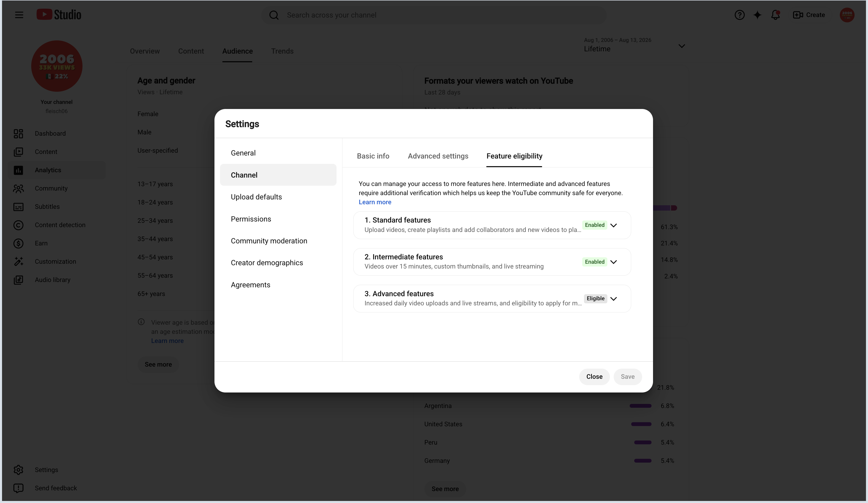The height and width of the screenshot is (503, 868).
Task: Click the Ask Studio sparkle icon
Action: point(757,15)
